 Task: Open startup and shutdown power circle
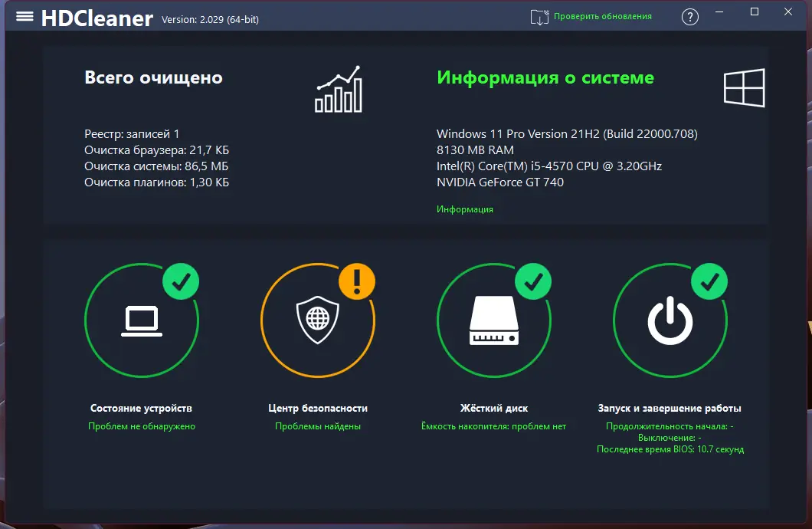670,320
